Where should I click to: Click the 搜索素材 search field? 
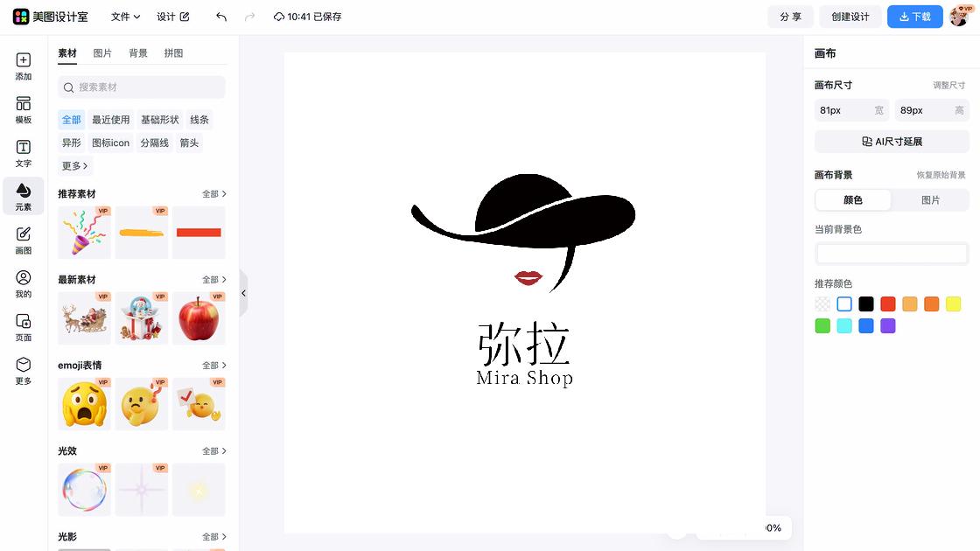tap(142, 87)
